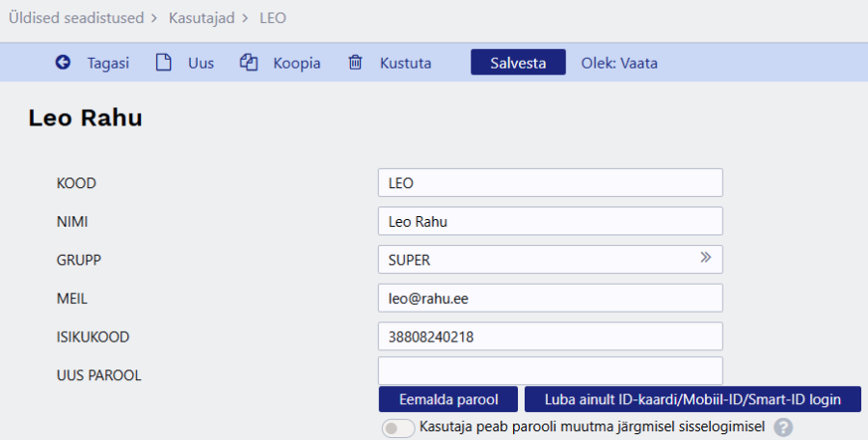Click the MEIL email field
Image resolution: width=868 pixels, height=440 pixels.
[550, 298]
